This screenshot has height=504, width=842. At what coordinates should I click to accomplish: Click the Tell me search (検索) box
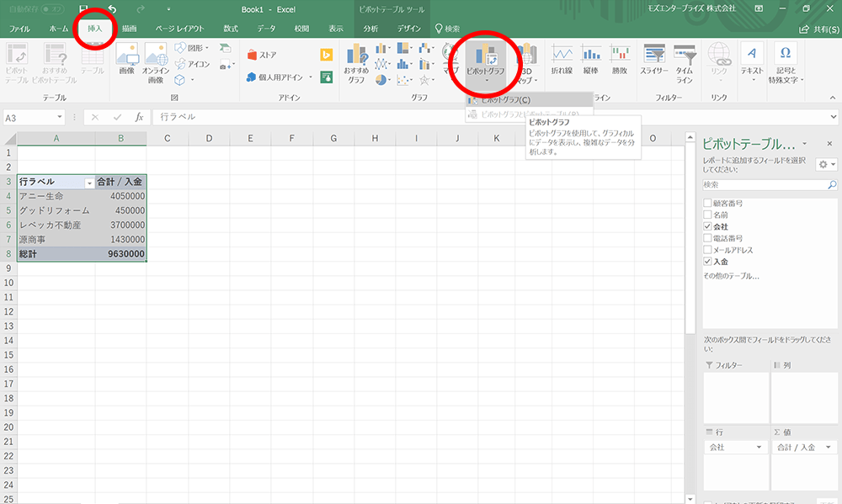[x=448, y=29]
